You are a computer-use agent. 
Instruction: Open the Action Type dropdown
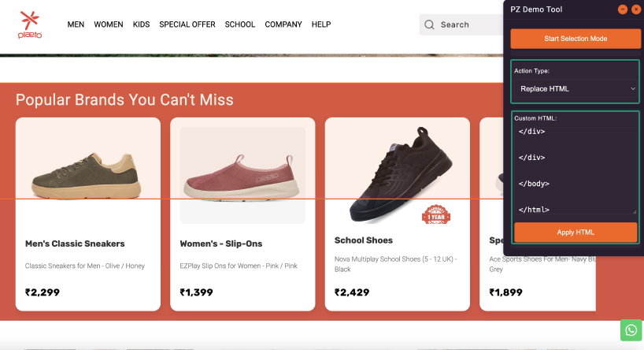(x=575, y=89)
